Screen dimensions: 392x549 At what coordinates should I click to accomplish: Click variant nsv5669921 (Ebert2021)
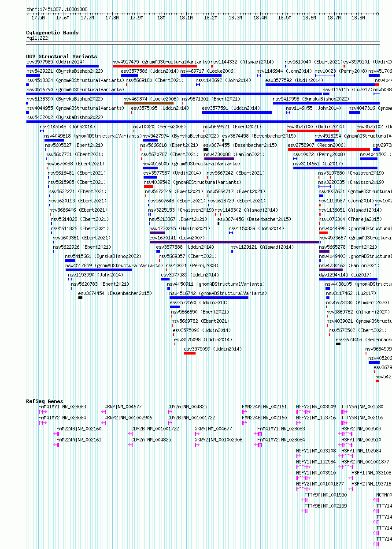coord(232,127)
